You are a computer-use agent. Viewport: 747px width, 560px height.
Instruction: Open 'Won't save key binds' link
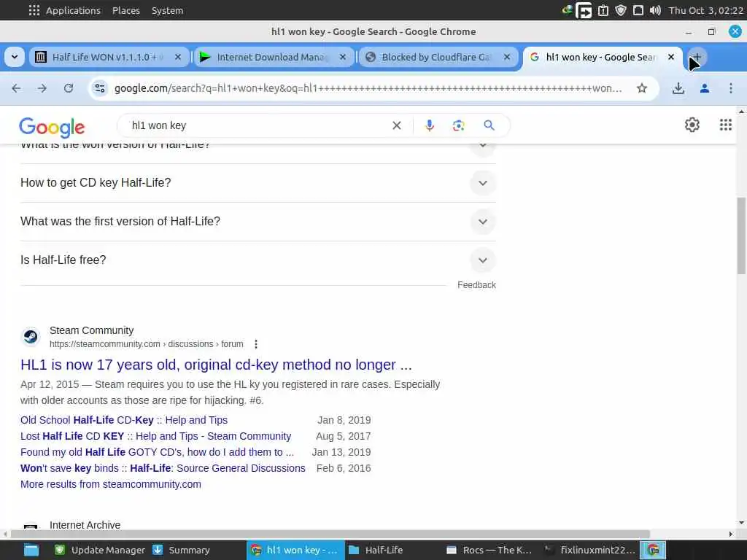click(x=163, y=469)
